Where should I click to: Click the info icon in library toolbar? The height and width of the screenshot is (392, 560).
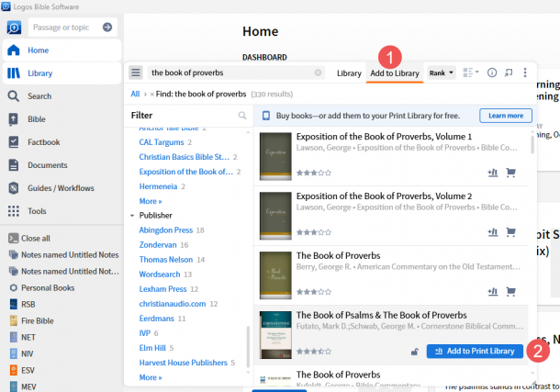click(x=492, y=73)
